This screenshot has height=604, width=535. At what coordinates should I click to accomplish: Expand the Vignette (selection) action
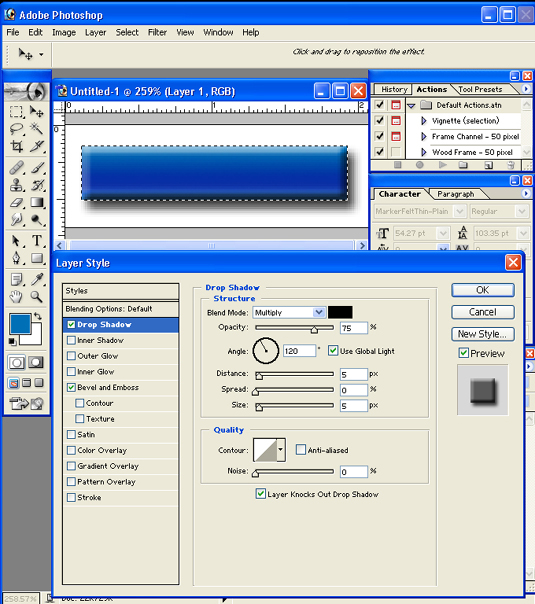pyautogui.click(x=424, y=121)
